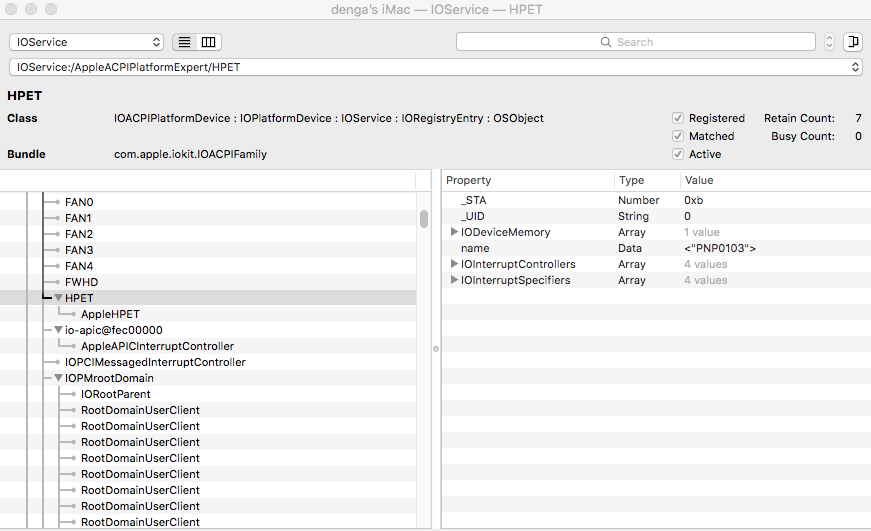
Task: Select the FAN2 tree entry
Action: pyautogui.click(x=79, y=234)
